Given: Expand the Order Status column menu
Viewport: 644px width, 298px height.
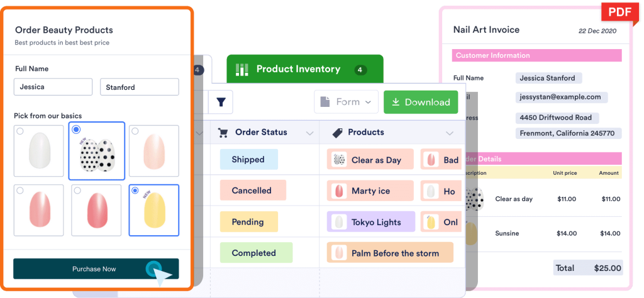Looking at the screenshot, I should click(x=309, y=133).
